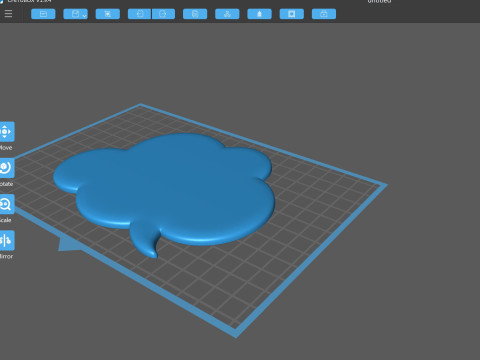
Task: Redo the last undone action
Action: click(163, 14)
